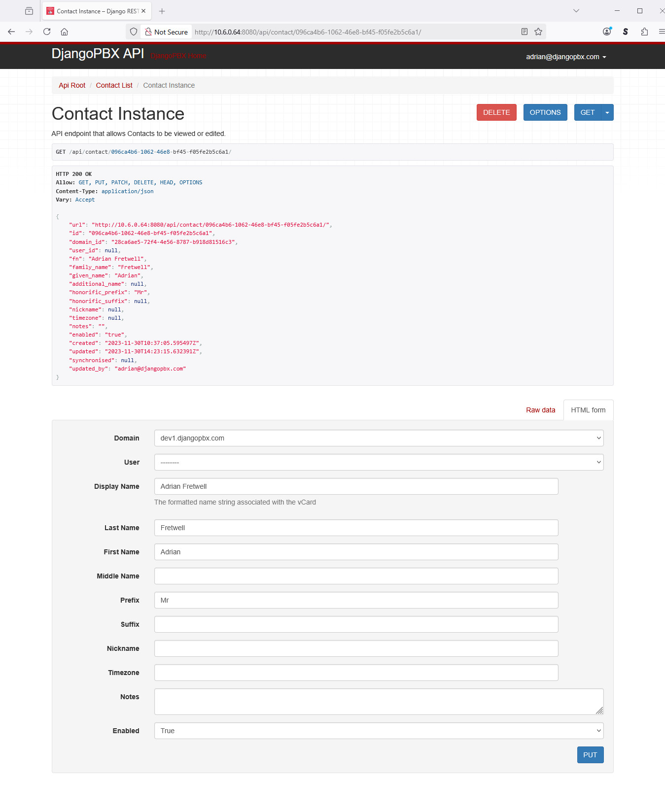Click the address bar URL

point(308,32)
